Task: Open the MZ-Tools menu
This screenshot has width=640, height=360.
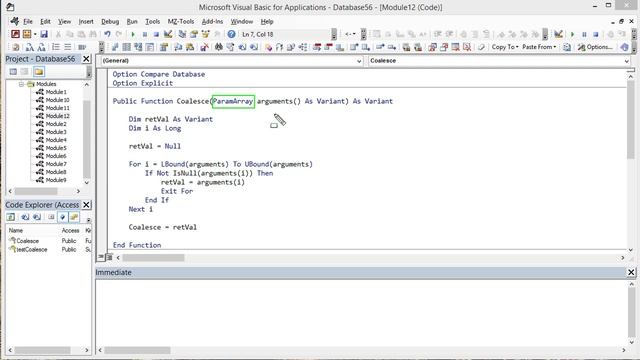Action: tap(181, 22)
